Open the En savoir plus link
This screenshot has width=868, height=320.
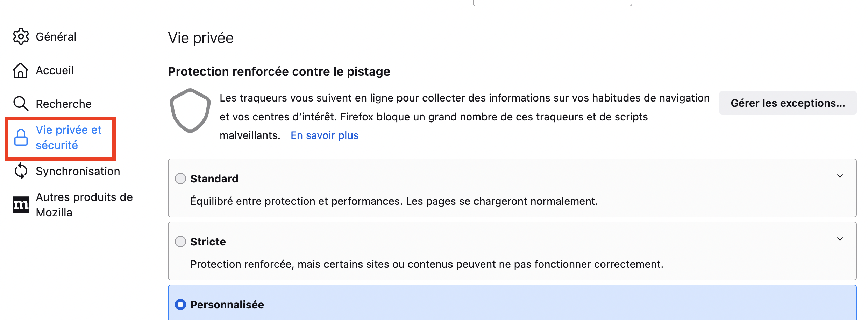click(x=325, y=135)
